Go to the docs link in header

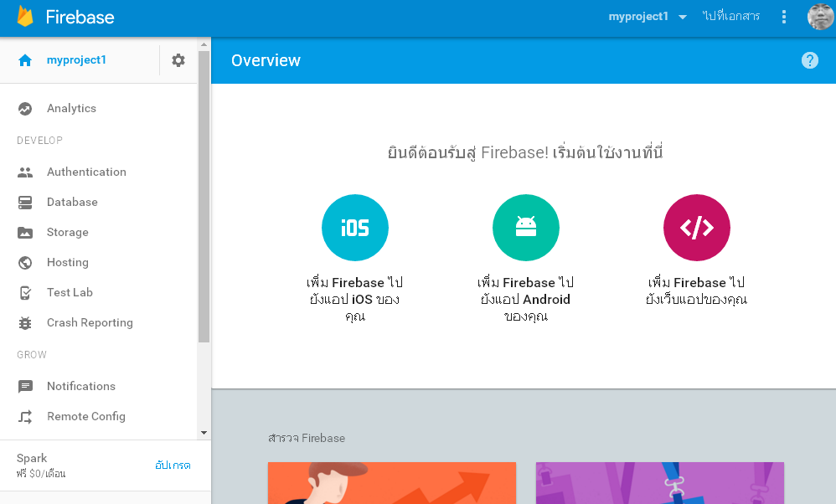(731, 17)
